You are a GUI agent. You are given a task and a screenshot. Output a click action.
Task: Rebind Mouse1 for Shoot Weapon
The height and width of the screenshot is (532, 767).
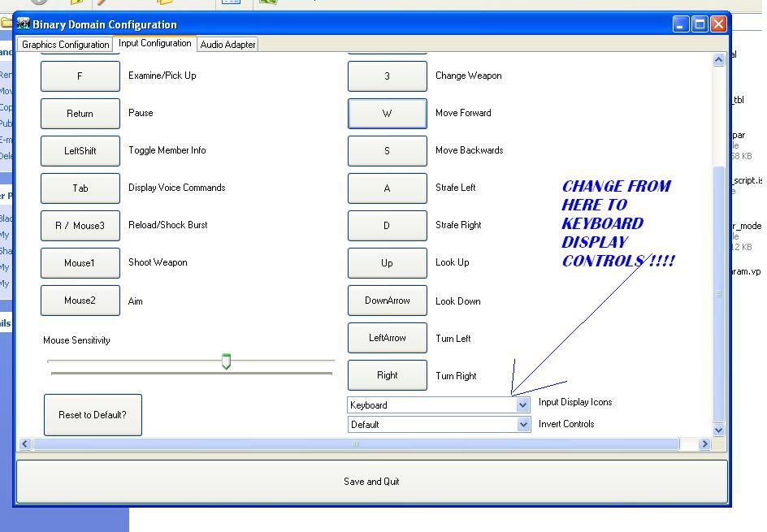(80, 263)
